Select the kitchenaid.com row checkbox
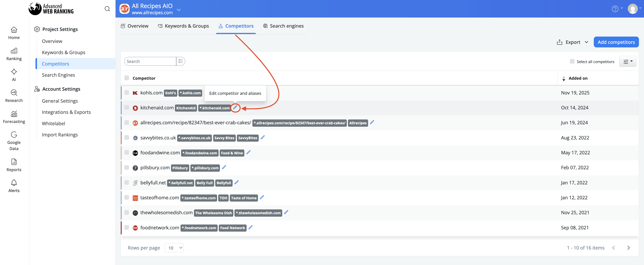This screenshot has height=265, width=644. pyautogui.click(x=127, y=107)
